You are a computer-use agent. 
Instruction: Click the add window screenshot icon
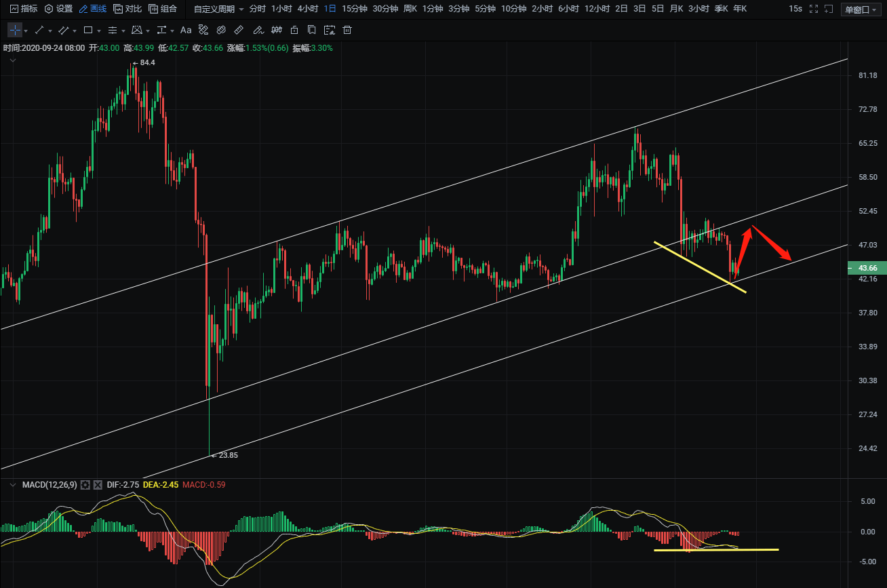pyautogui.click(x=829, y=9)
